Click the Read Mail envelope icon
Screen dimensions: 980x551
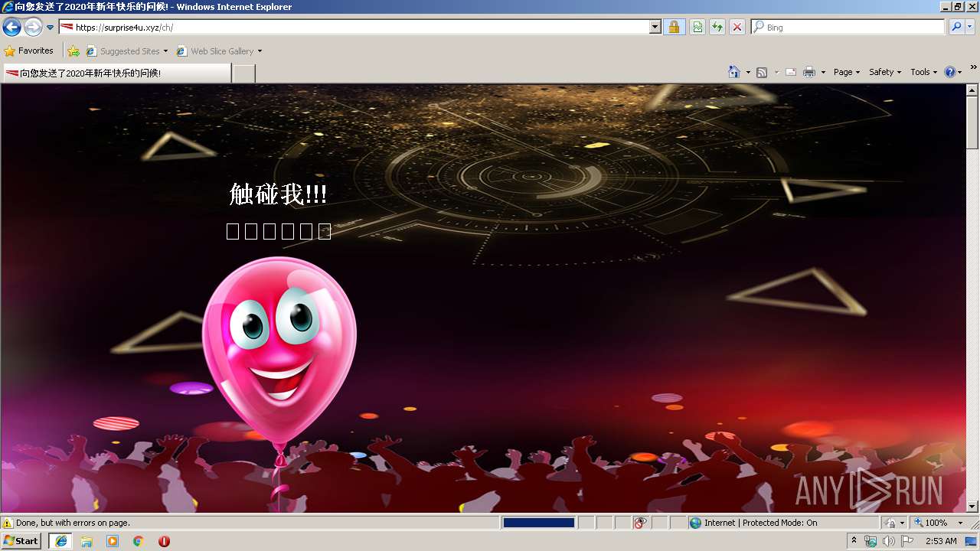tap(791, 72)
